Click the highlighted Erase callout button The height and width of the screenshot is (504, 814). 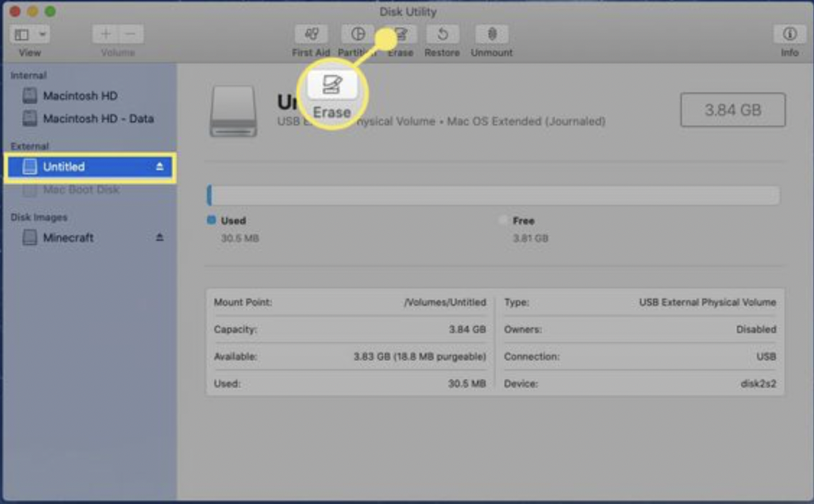331,92
